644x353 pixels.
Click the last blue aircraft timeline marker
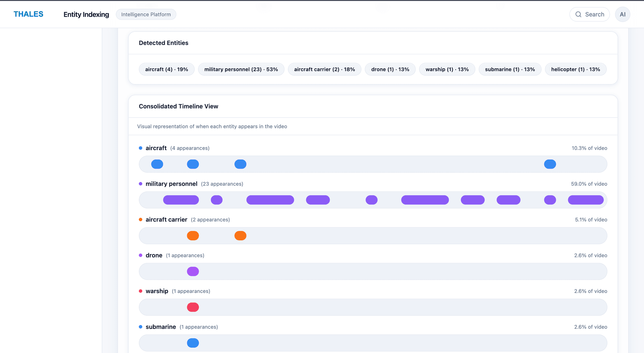coord(550,164)
